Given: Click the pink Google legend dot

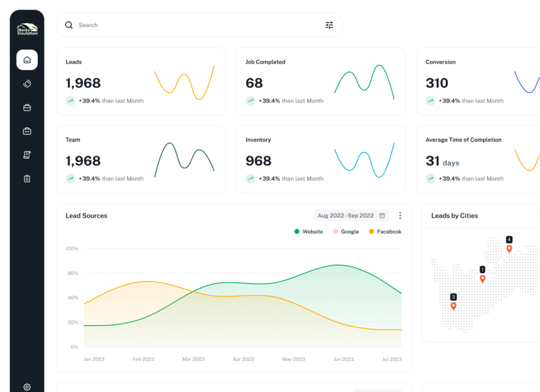Looking at the screenshot, I should pos(335,231).
